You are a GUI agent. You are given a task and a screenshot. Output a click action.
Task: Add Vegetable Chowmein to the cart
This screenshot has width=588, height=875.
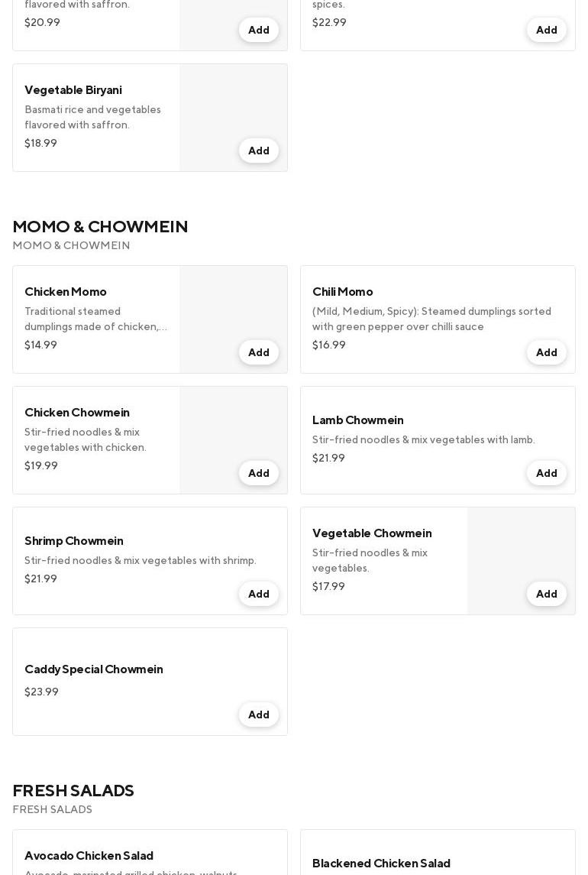point(546,594)
